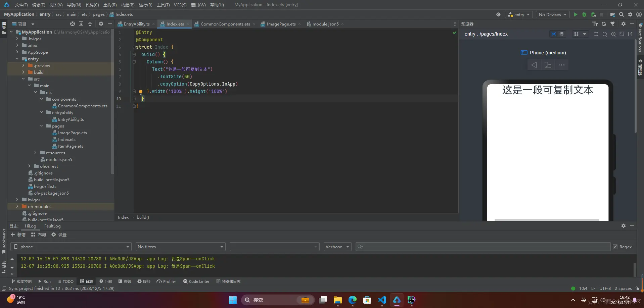The width and height of the screenshot is (644, 308).
Task: Switch to FaultLog tab
Action: 52,226
